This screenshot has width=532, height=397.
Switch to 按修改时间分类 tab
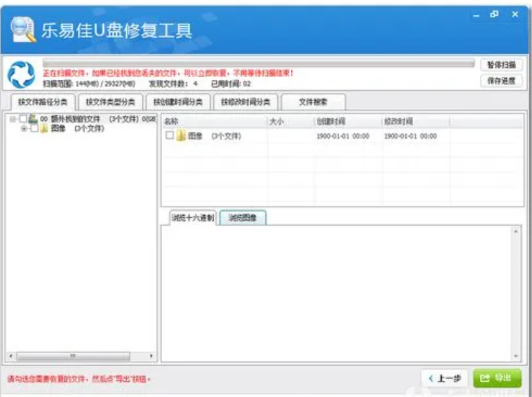click(246, 101)
